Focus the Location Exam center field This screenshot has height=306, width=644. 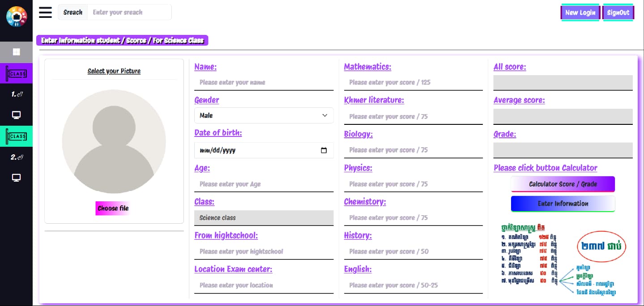tap(264, 285)
